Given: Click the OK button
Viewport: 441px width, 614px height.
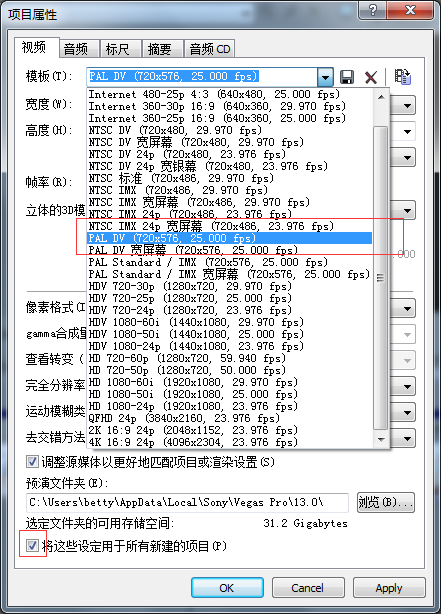Looking at the screenshot, I should point(227,588).
